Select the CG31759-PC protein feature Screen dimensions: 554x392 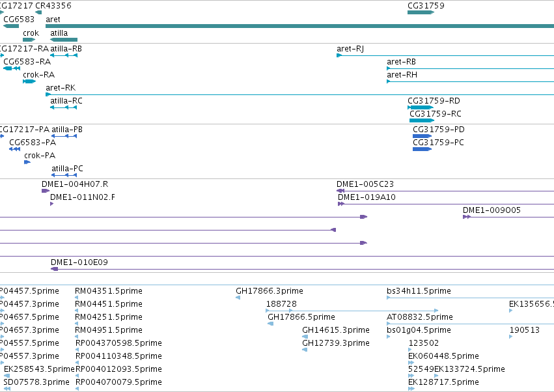(422, 149)
